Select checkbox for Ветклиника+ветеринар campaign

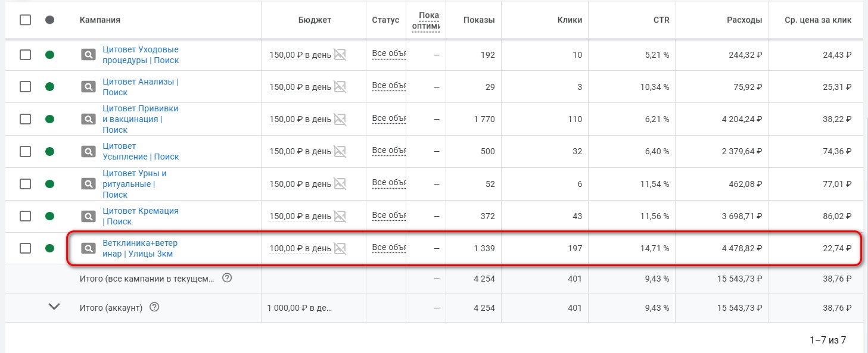(x=25, y=248)
